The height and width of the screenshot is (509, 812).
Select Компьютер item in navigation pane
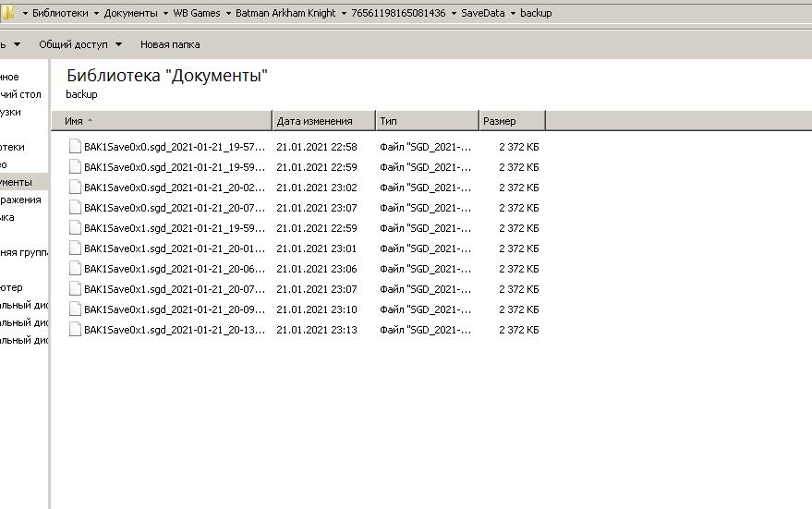click(x=11, y=287)
